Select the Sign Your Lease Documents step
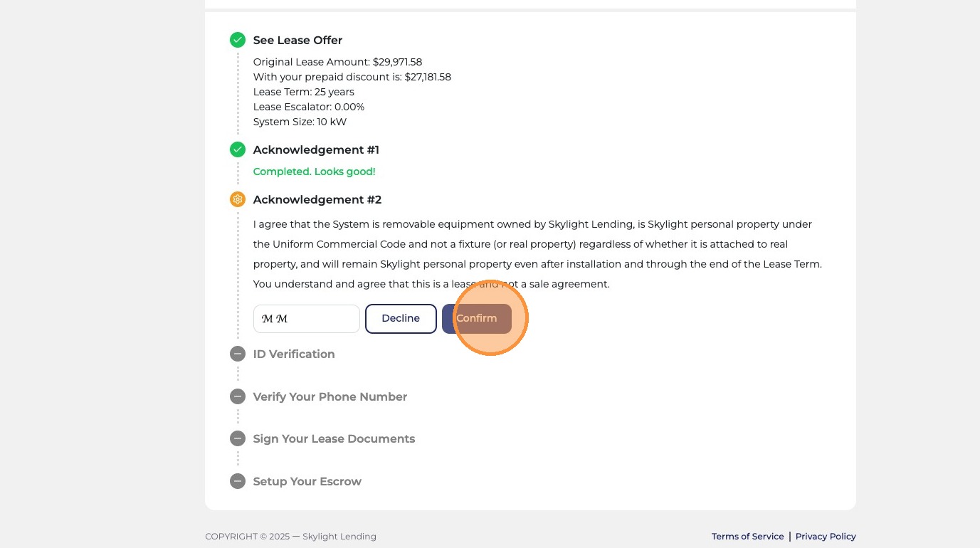The height and width of the screenshot is (548, 980). (334, 439)
